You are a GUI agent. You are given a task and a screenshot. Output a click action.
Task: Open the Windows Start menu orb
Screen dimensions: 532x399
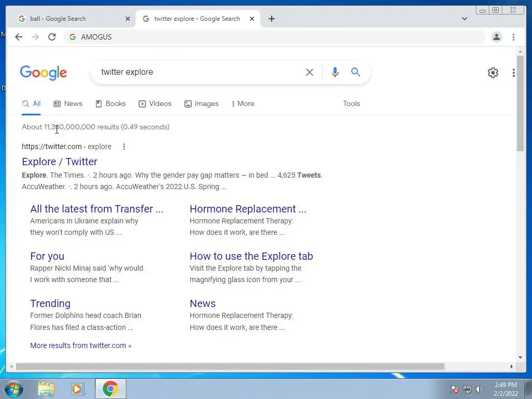(14, 389)
